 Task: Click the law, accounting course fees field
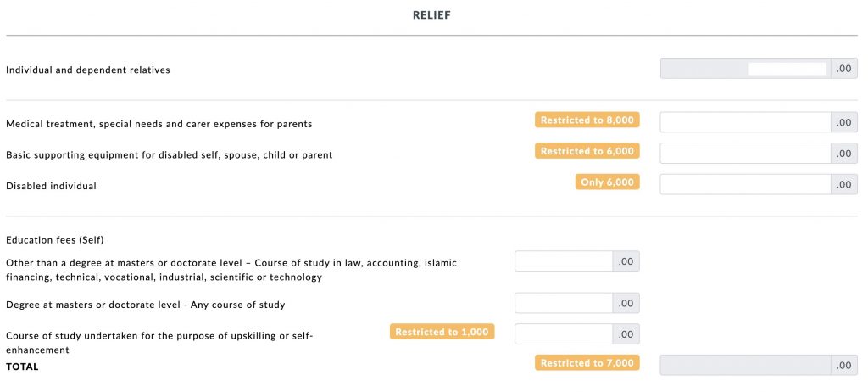point(564,261)
